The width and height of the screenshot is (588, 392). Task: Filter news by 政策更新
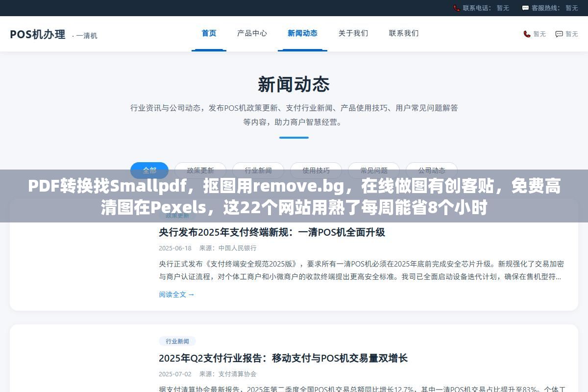[x=200, y=171]
